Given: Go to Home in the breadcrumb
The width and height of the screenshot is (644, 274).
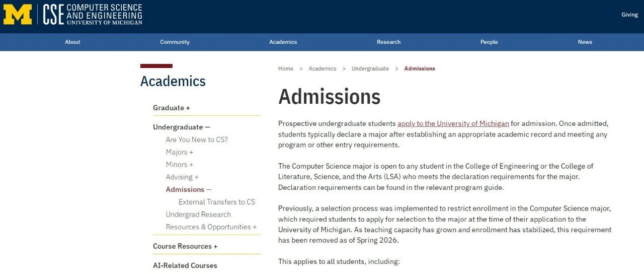Looking at the screenshot, I should 286,68.
